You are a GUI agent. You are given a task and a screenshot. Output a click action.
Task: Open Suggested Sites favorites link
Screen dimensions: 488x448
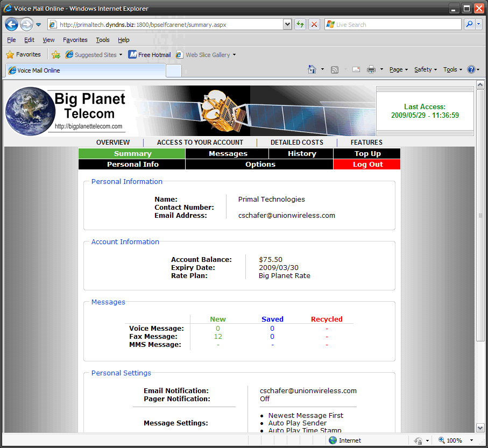pyautogui.click(x=94, y=55)
